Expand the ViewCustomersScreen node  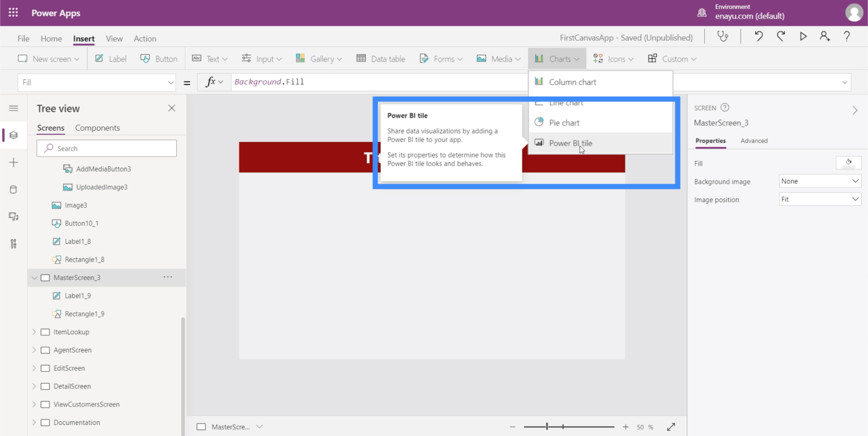34,404
